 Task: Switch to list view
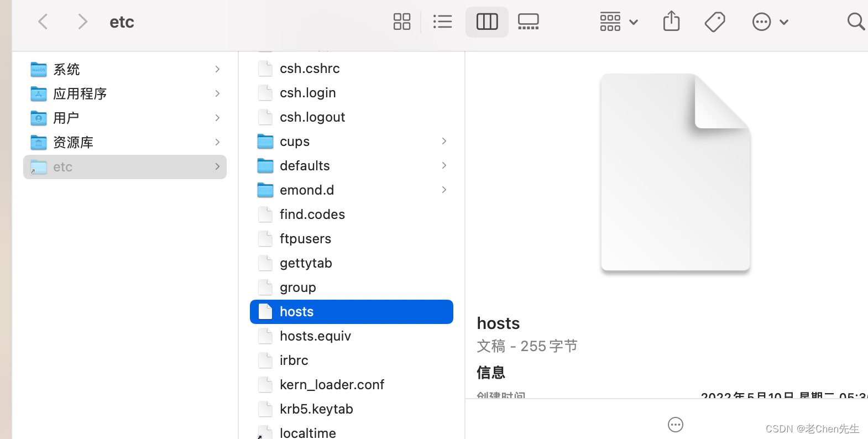tap(442, 22)
